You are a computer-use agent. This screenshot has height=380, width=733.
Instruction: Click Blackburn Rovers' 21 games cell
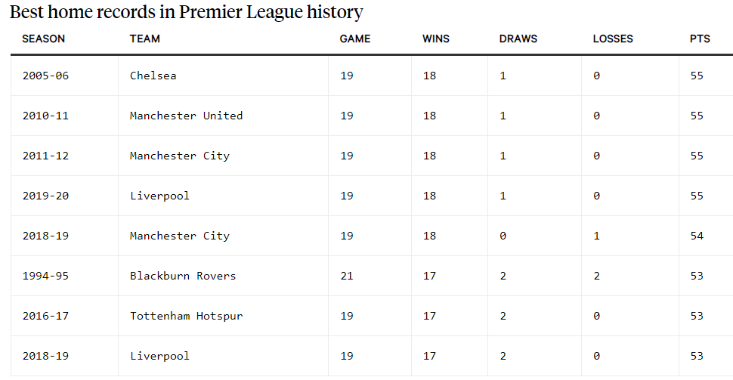pos(370,276)
